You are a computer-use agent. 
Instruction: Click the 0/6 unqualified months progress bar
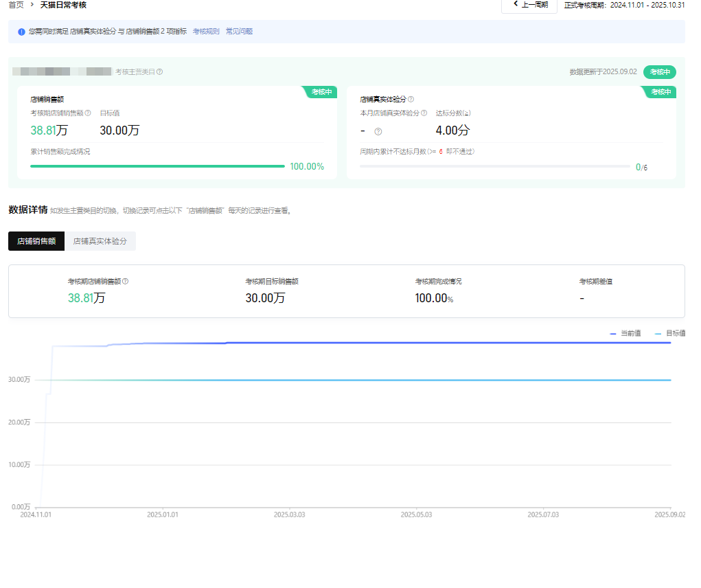click(494, 166)
